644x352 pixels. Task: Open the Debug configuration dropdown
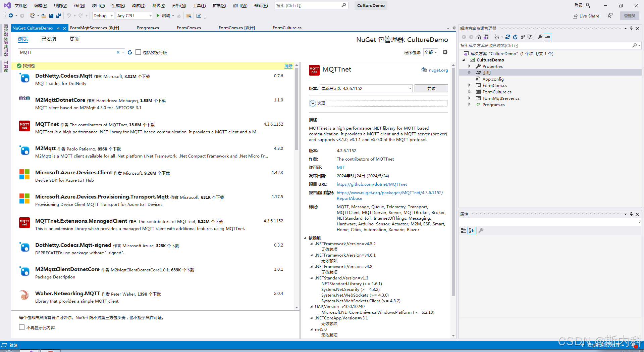tap(103, 16)
